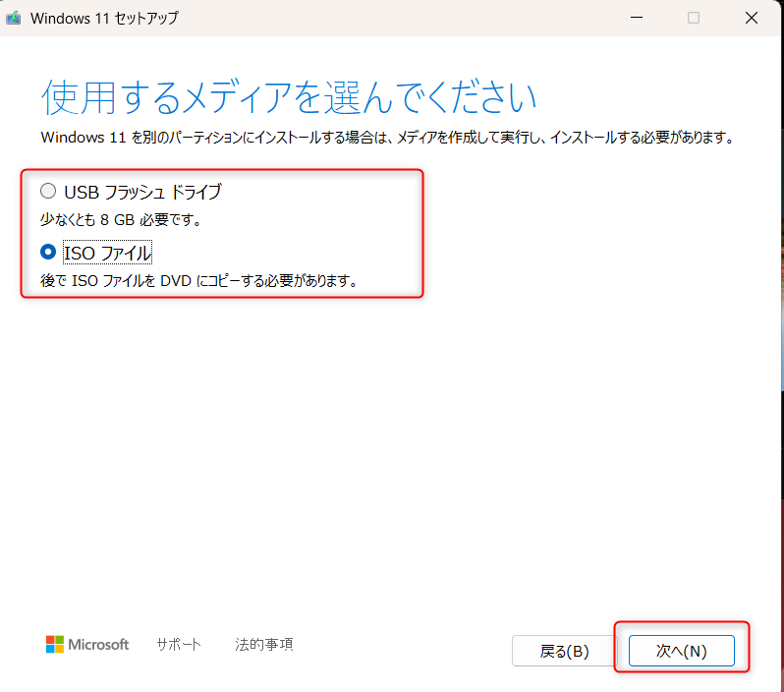Proceed with the 次へ(N) button
Screen dimensions: 784x692
tap(682, 651)
